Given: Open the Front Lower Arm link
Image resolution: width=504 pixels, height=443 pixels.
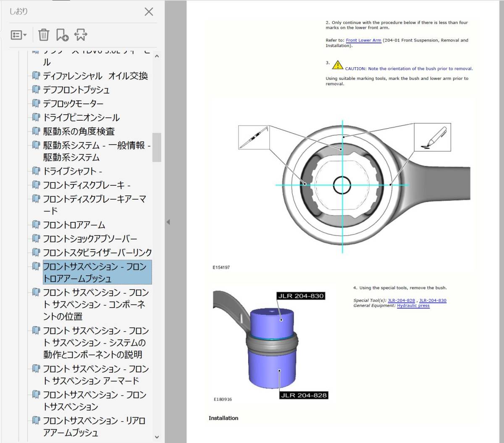Looking at the screenshot, I should click(364, 40).
